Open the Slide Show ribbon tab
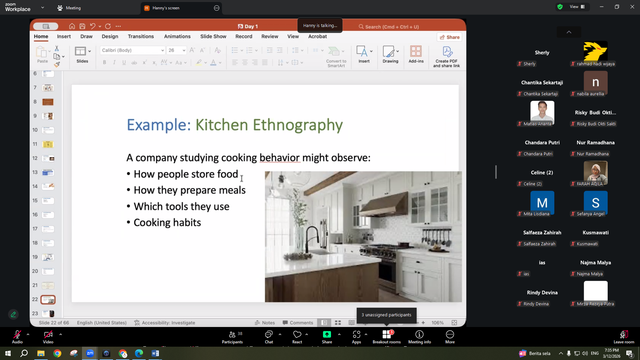Image resolution: width=640 pixels, height=360 pixels. pyautogui.click(x=213, y=36)
